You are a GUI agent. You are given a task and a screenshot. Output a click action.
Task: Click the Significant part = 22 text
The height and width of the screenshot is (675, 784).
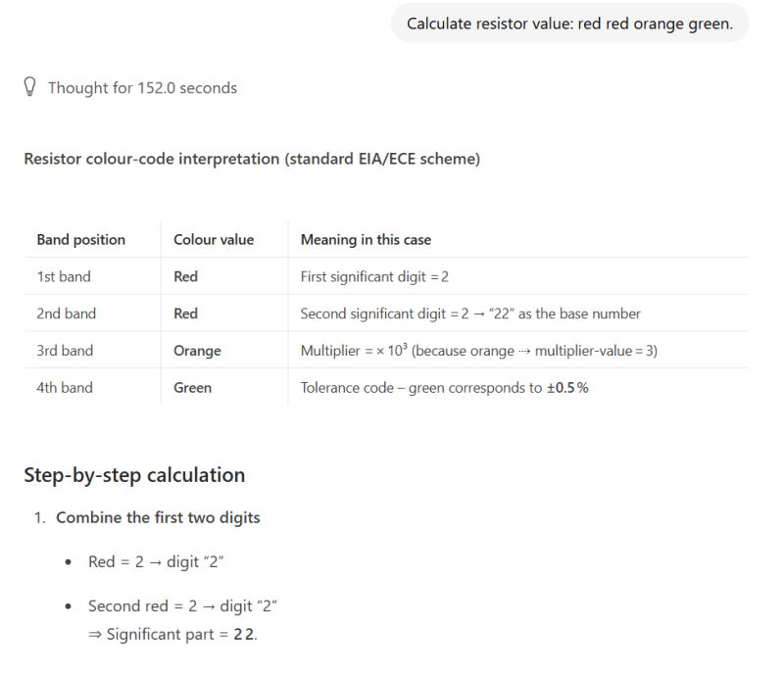tap(183, 634)
